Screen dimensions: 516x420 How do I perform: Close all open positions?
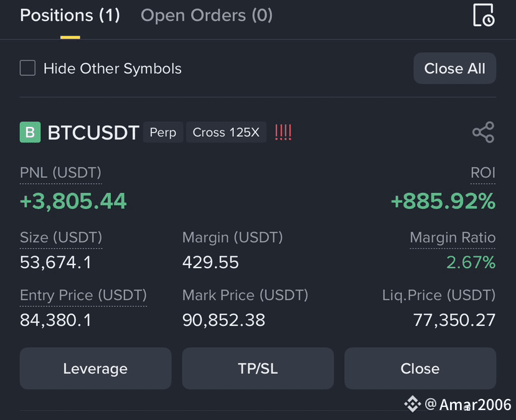click(x=455, y=68)
